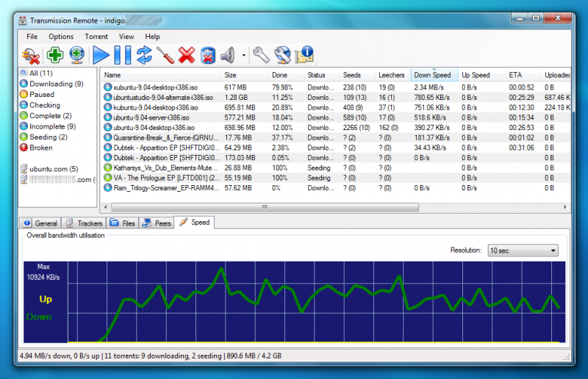Viewport: 588px width, 379px height.
Task: Sort by the Seeds column header
Action: (357, 75)
